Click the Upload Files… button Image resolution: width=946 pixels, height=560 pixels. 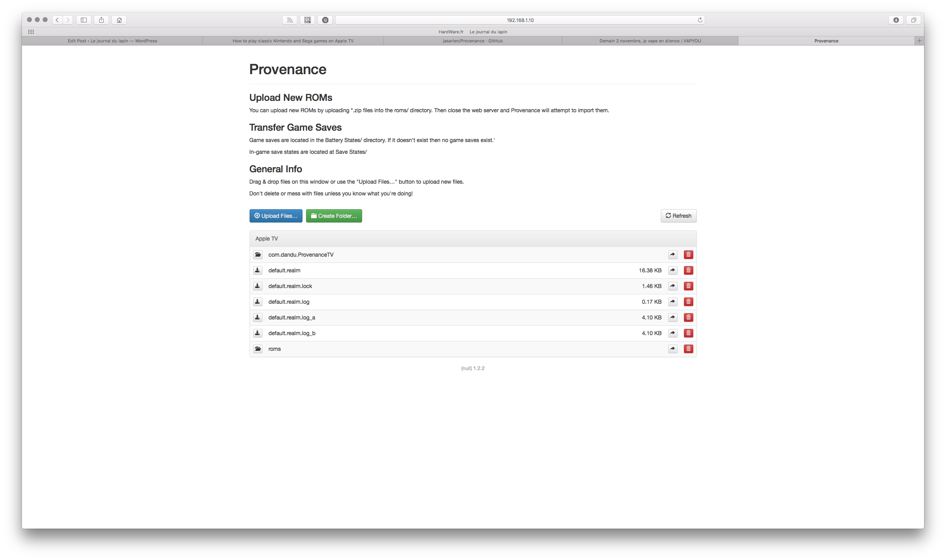[x=276, y=216]
